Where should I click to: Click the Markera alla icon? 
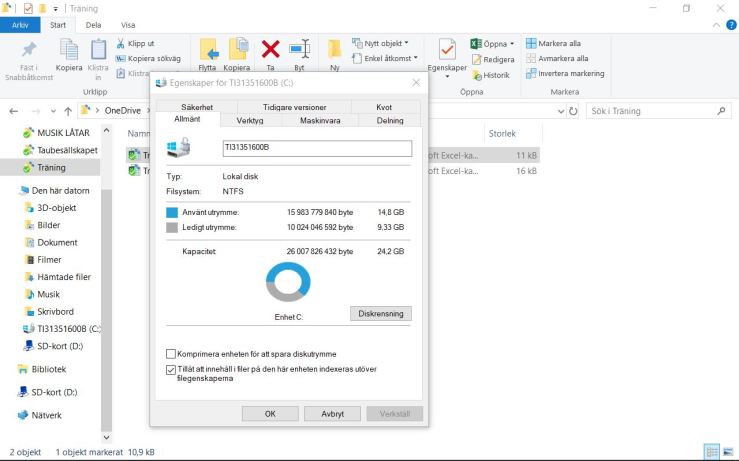(x=530, y=43)
